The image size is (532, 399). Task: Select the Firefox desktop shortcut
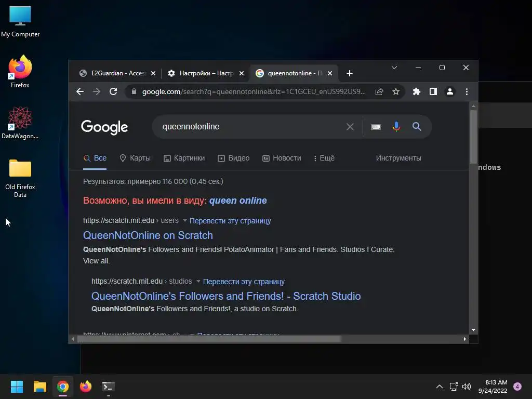(20, 72)
